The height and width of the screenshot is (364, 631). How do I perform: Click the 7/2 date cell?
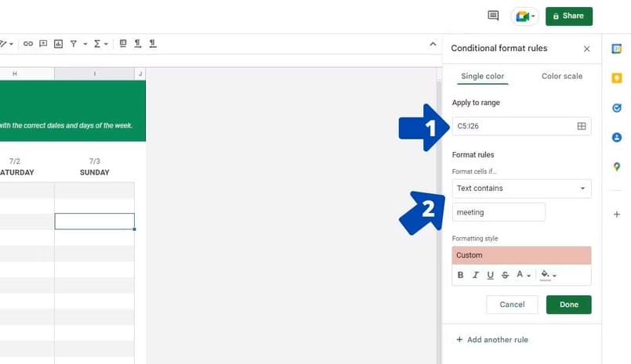(15, 161)
